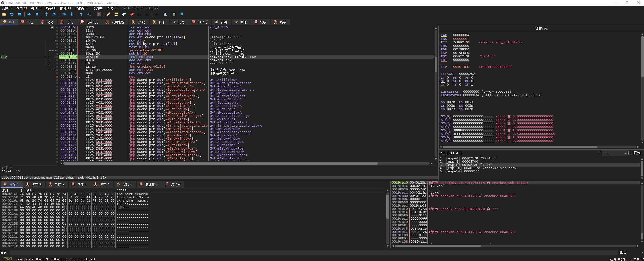Switch to the 断点 tab
The width and height of the screenshot is (644, 261).
click(67, 22)
